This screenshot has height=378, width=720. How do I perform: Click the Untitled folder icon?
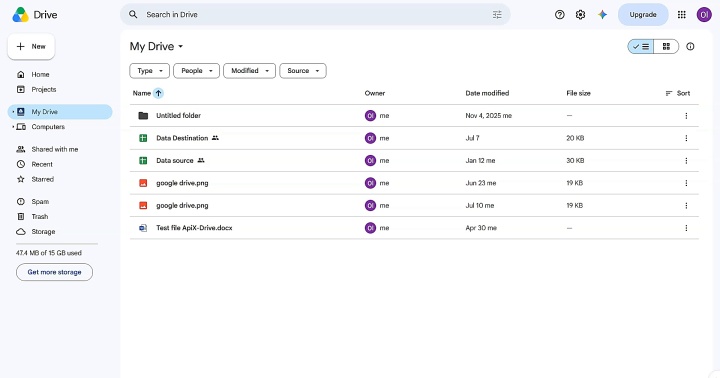143,116
